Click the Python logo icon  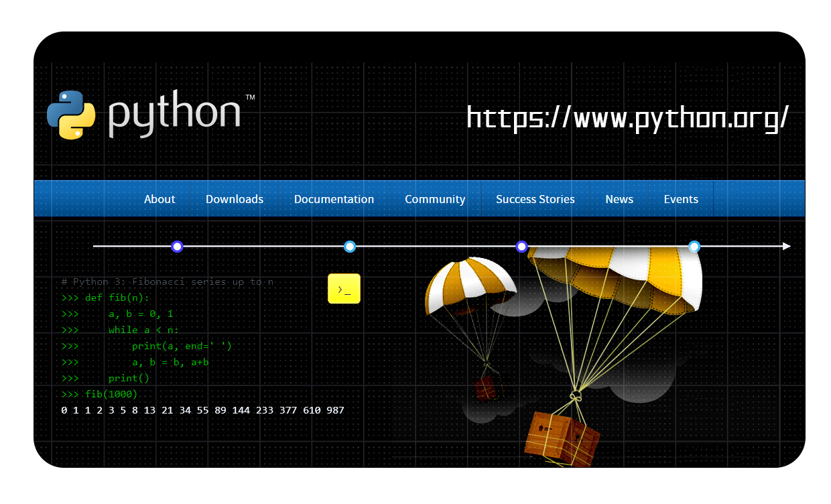[x=72, y=115]
